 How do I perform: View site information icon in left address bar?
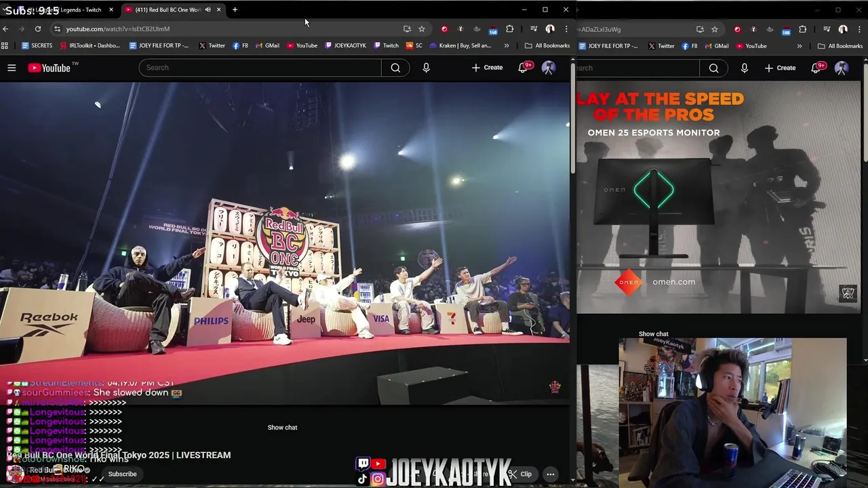(x=57, y=29)
